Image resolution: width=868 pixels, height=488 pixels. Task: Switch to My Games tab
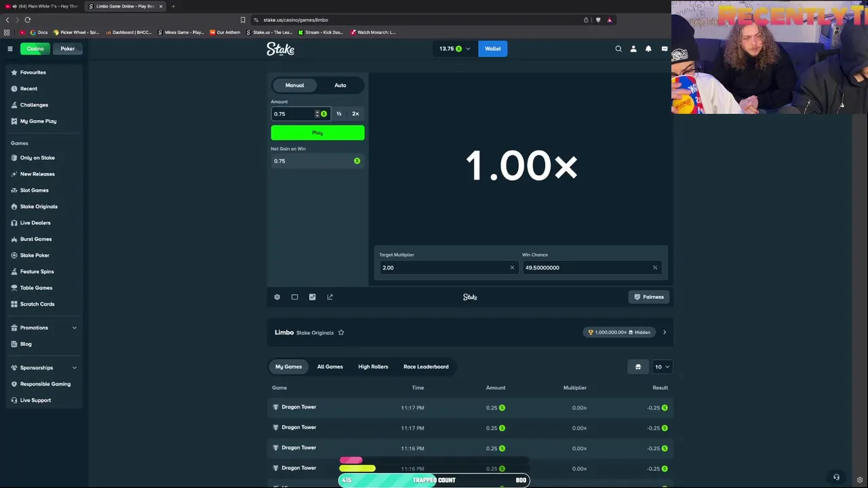288,367
